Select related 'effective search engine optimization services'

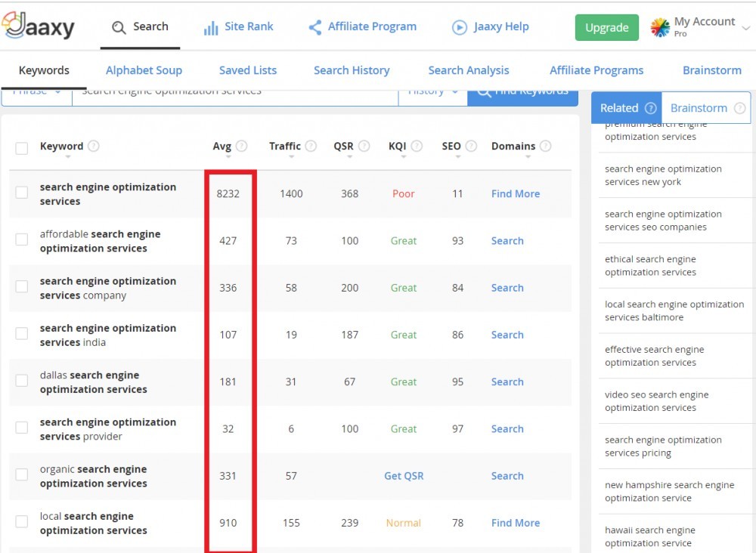(654, 356)
